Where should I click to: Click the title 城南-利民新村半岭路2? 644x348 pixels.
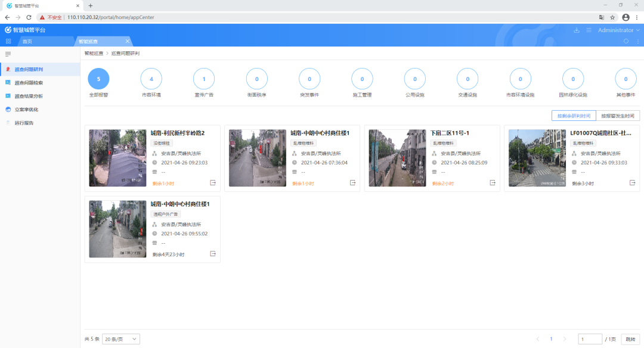pos(178,133)
